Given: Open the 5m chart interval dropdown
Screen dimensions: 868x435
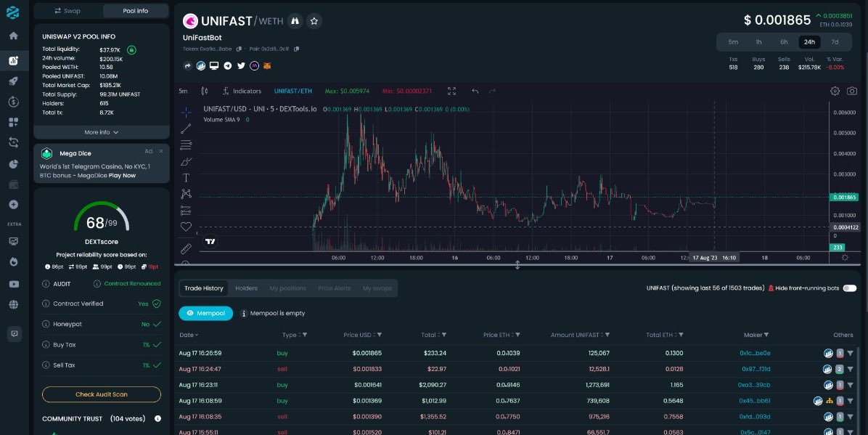Looking at the screenshot, I should point(183,91).
